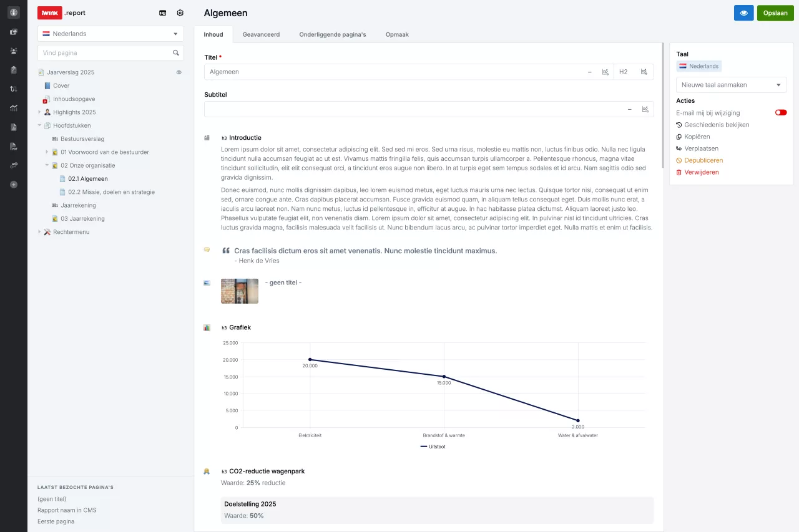The width and height of the screenshot is (799, 532).
Task: Click the card view icon beside the logo
Action: 163,12
